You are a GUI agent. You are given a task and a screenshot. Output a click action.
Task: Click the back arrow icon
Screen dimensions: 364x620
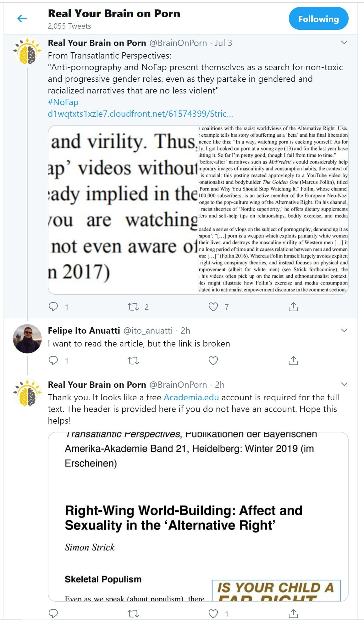point(22,19)
